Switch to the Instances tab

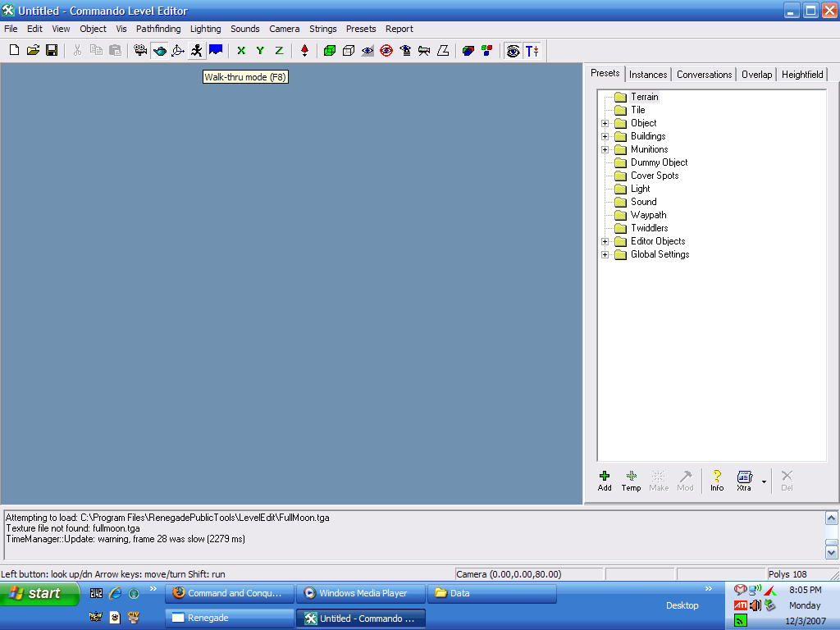[x=648, y=75]
